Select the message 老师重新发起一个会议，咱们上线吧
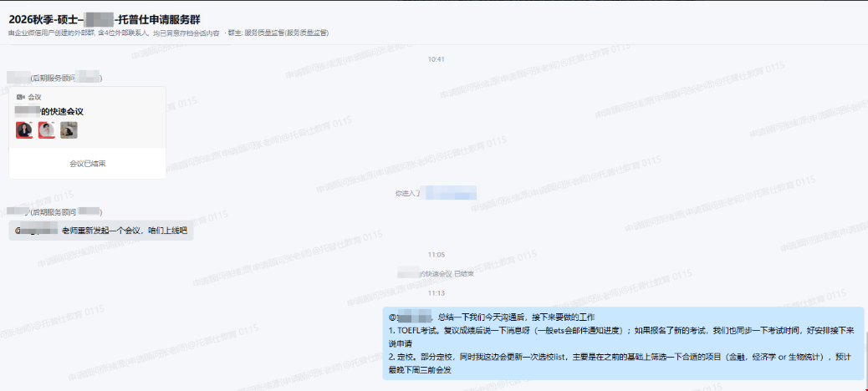This screenshot has height=391, width=868. pos(101,231)
